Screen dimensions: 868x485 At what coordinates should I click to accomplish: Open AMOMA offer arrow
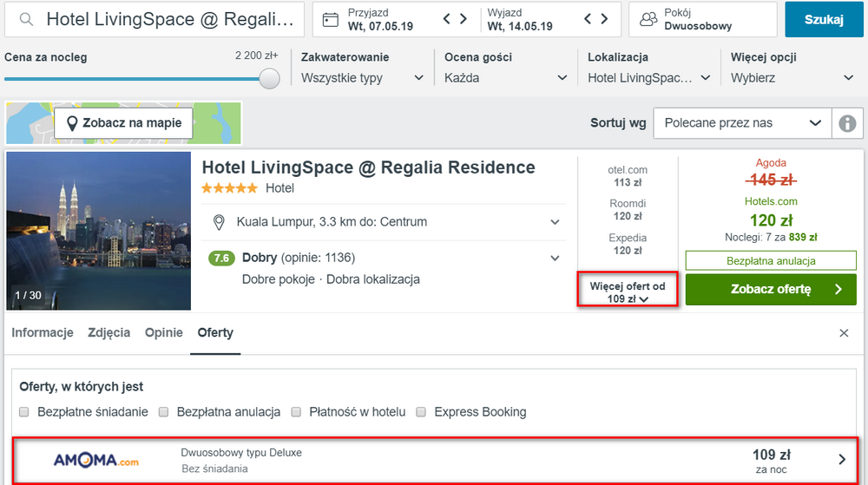(x=842, y=459)
